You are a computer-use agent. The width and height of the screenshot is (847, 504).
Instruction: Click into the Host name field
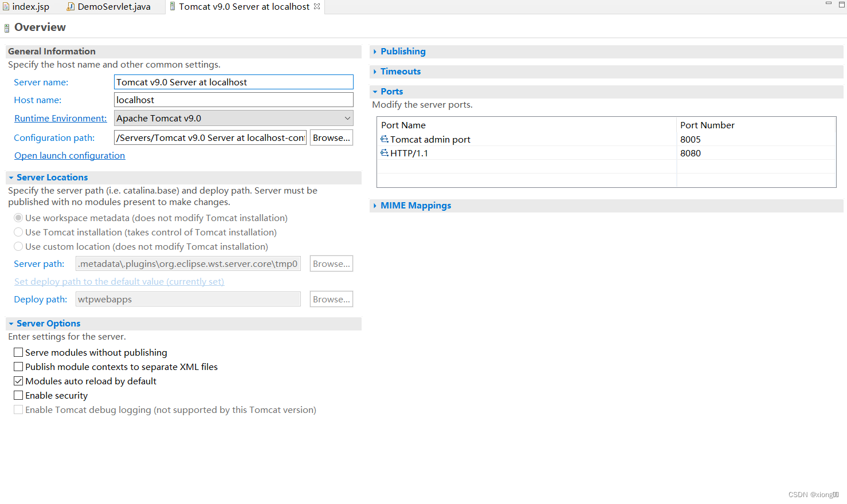(234, 100)
